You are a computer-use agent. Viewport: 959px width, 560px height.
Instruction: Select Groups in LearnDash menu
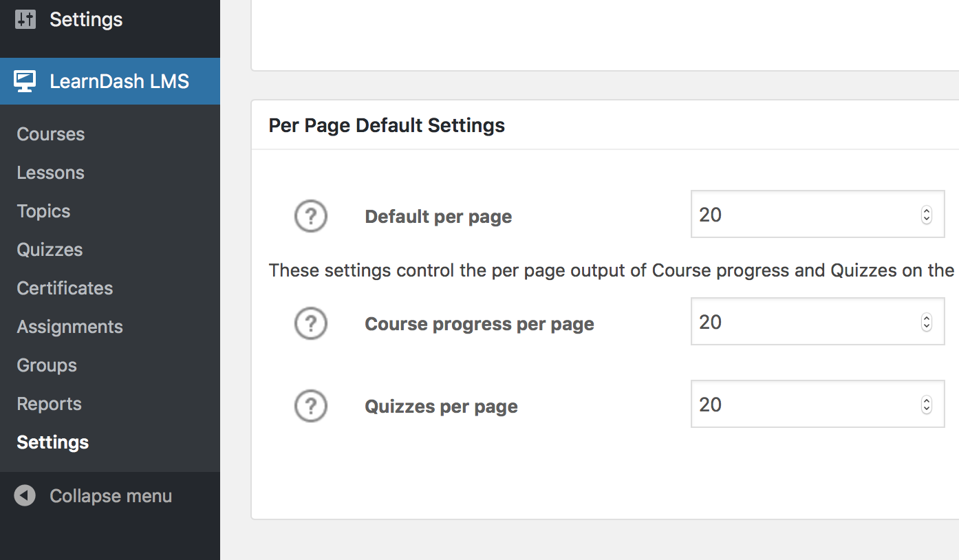[47, 365]
